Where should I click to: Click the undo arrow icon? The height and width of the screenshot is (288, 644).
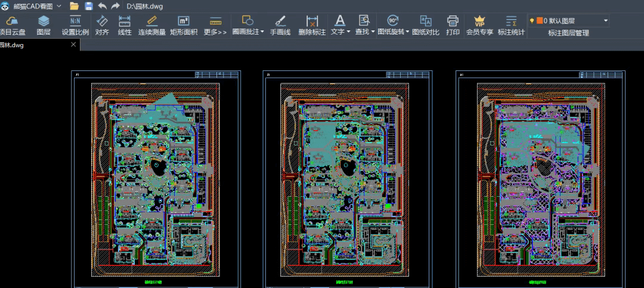103,6
